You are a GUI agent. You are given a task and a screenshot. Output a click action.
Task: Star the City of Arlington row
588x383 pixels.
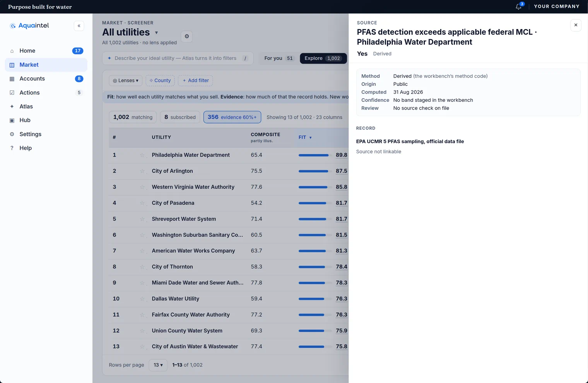click(x=142, y=171)
